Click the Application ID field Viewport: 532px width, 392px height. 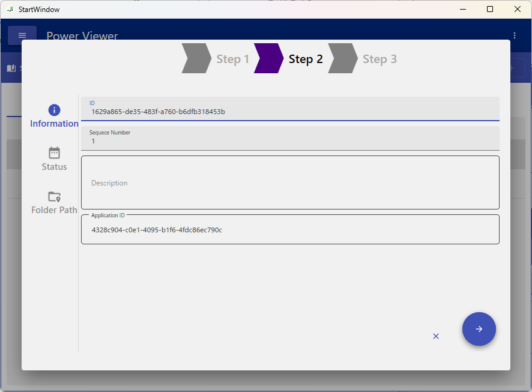(x=290, y=230)
